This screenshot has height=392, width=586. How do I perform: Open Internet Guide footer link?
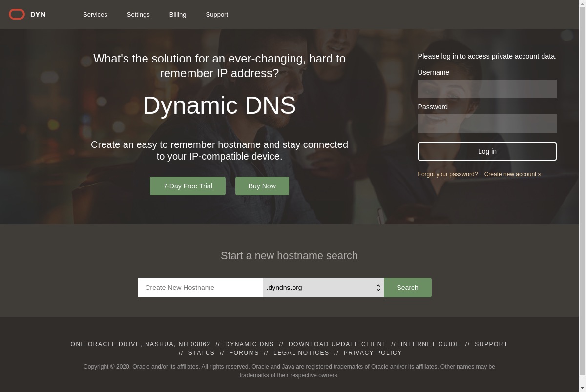(x=431, y=344)
